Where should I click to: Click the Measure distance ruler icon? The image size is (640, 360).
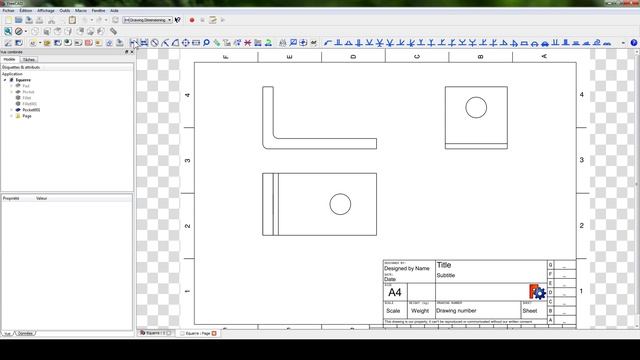coord(113,31)
